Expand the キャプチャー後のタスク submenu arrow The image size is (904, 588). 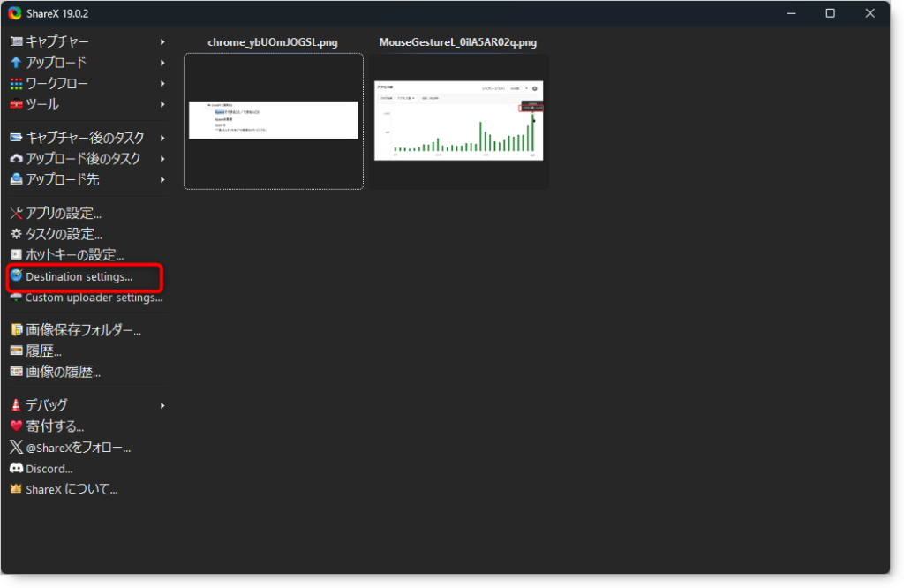point(162,138)
